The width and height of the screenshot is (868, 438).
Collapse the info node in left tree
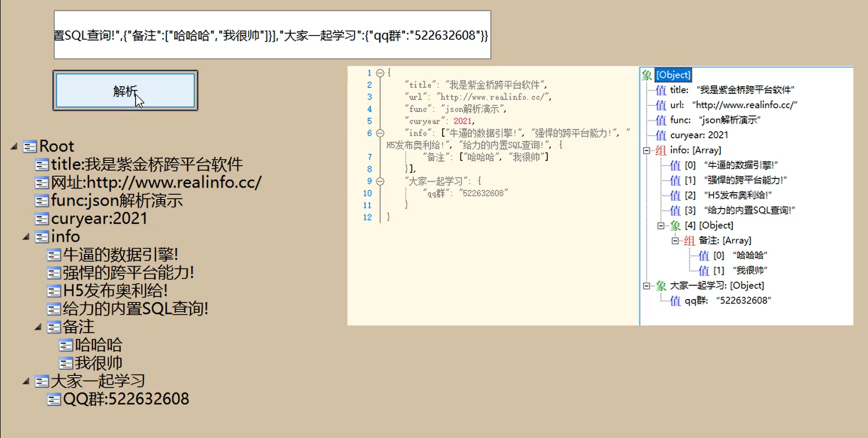pyautogui.click(x=26, y=237)
